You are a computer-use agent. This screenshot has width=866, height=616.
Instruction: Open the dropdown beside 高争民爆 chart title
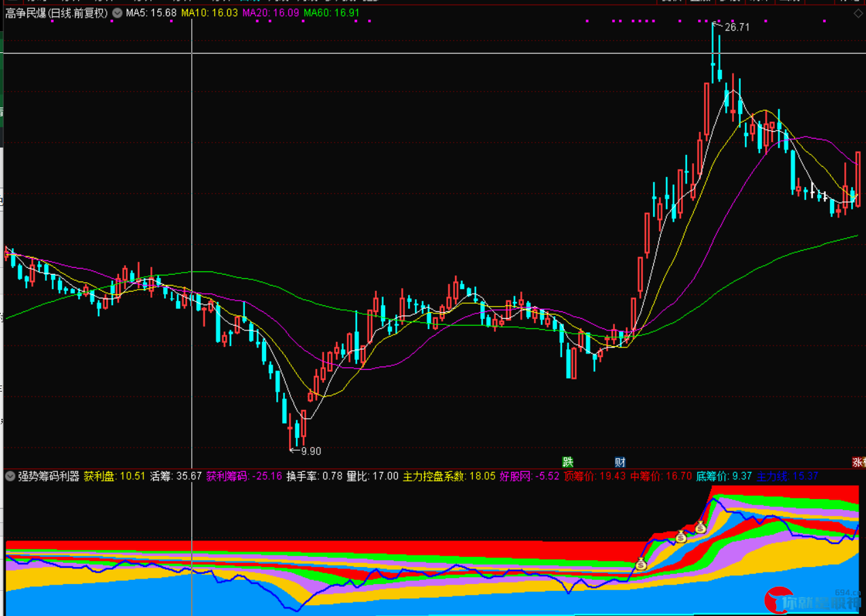coord(117,13)
